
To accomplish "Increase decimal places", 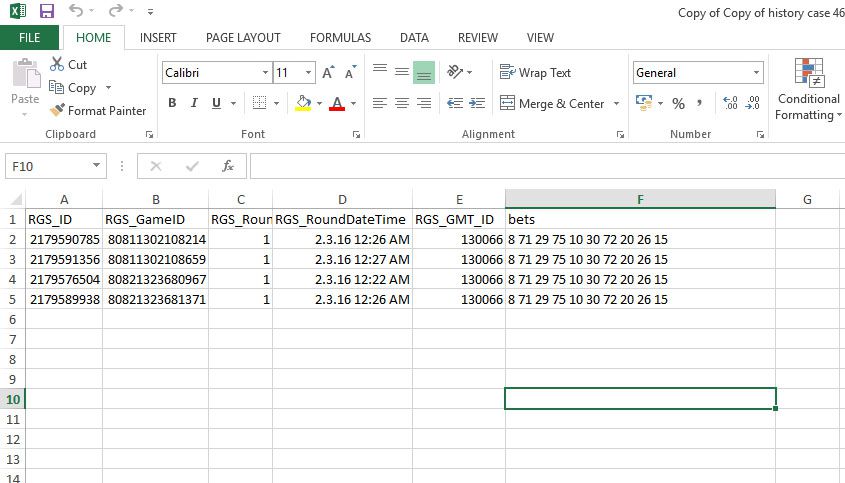I will tap(730, 103).
